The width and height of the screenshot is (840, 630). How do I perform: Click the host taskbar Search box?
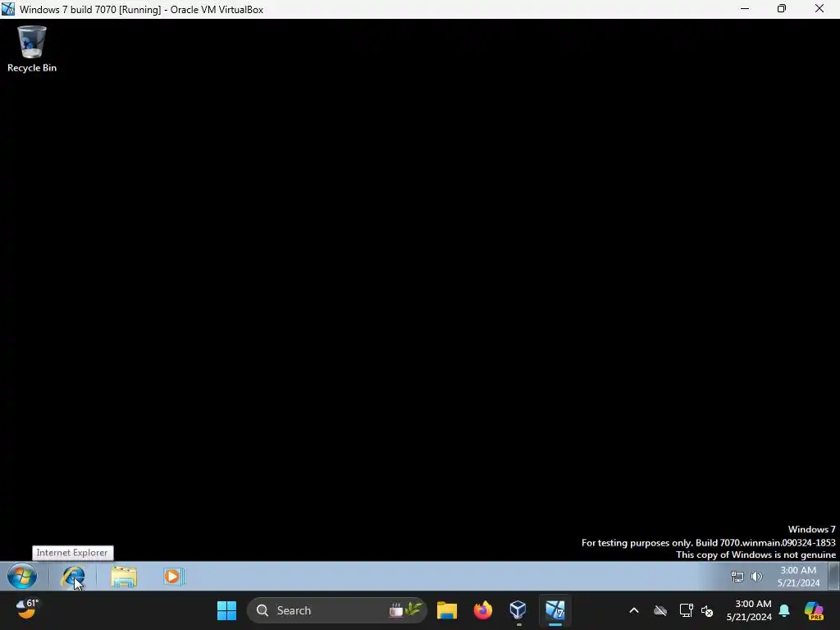(x=337, y=610)
